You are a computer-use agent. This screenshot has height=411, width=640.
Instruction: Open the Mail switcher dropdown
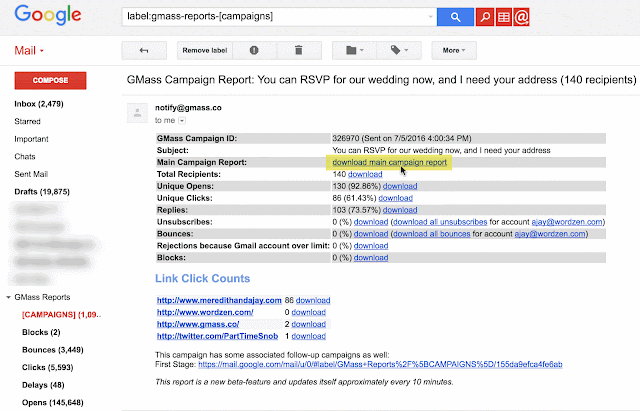click(x=29, y=51)
